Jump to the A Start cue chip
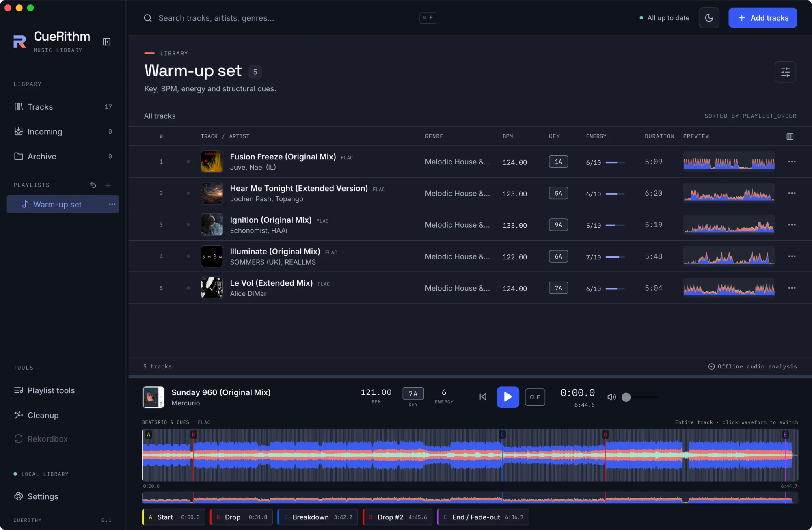This screenshot has width=812, height=530. 174,517
